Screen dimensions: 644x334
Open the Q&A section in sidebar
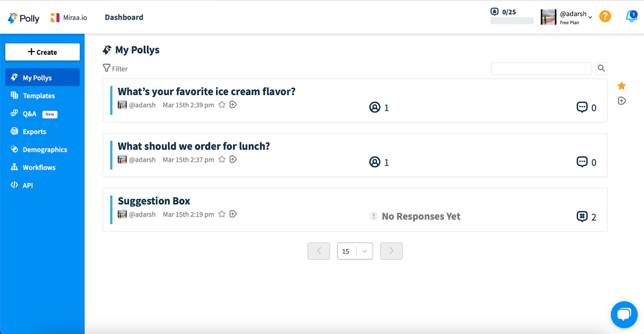tap(29, 114)
